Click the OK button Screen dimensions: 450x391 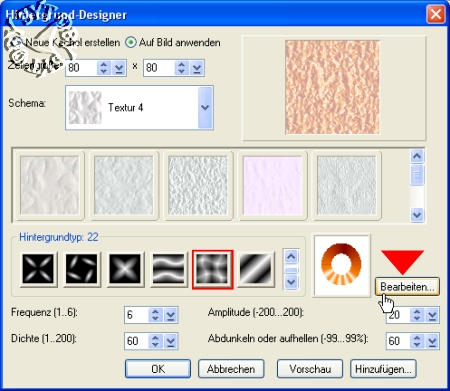(158, 369)
